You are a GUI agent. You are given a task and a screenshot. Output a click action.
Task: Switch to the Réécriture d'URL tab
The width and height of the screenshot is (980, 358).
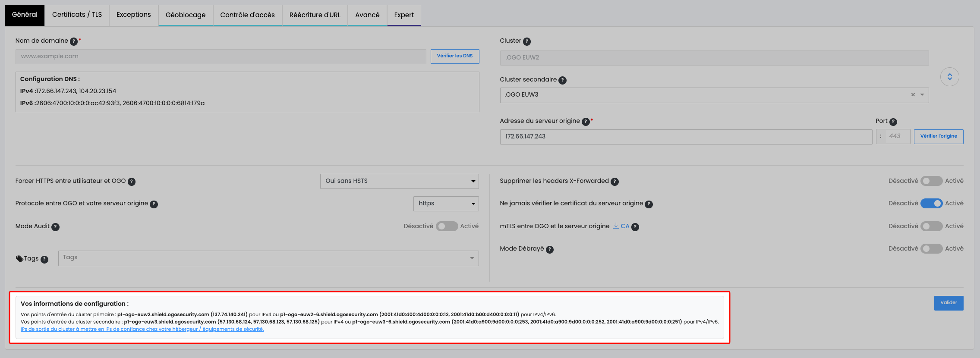point(315,16)
